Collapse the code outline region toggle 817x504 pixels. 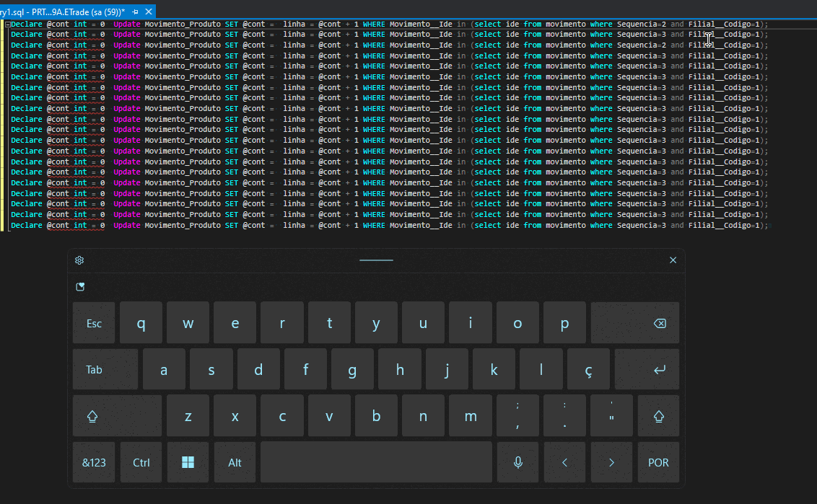tap(8, 25)
